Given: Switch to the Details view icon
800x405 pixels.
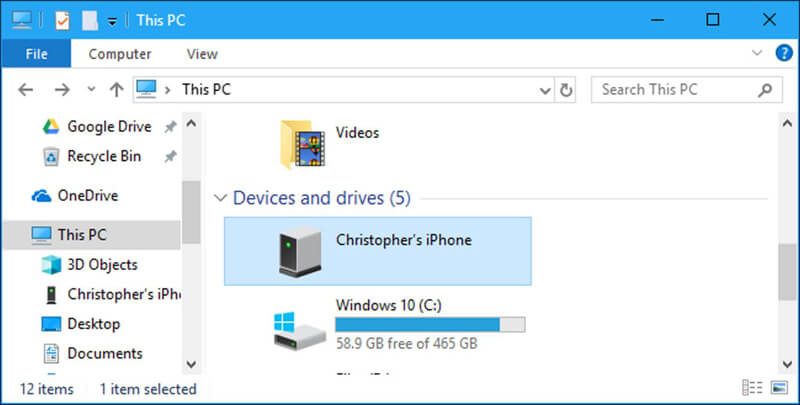Looking at the screenshot, I should [752, 388].
